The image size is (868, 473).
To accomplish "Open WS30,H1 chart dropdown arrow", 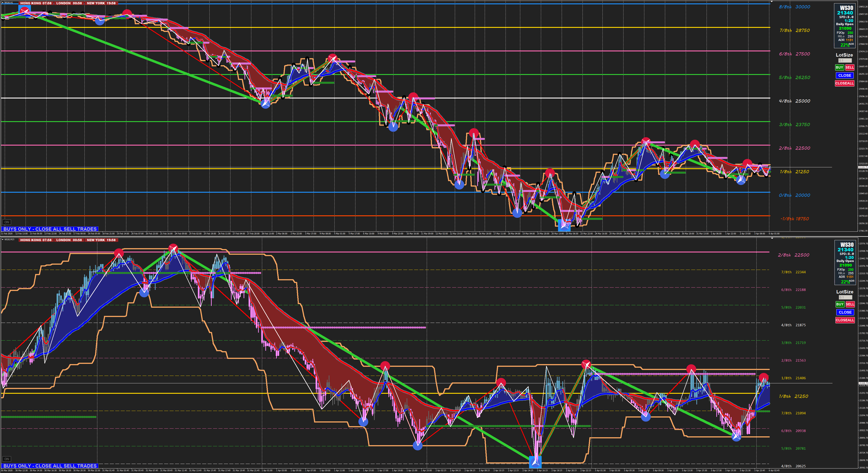I will 3,3.
